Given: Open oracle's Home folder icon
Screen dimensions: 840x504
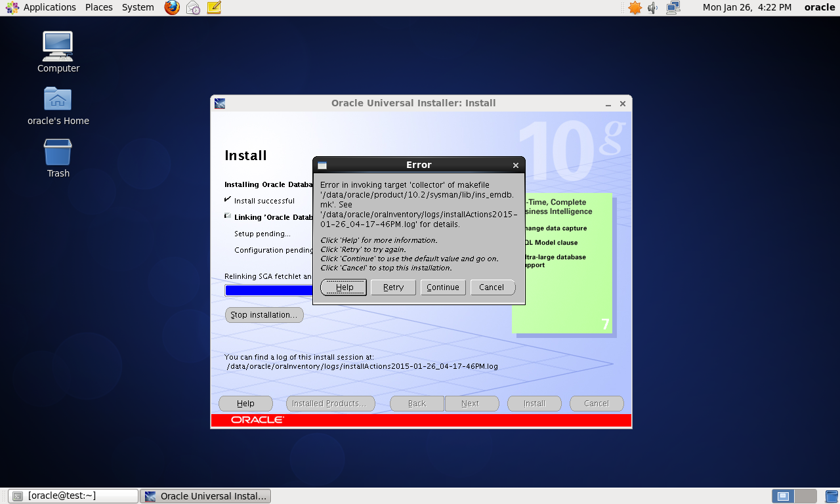Looking at the screenshot, I should tap(58, 106).
